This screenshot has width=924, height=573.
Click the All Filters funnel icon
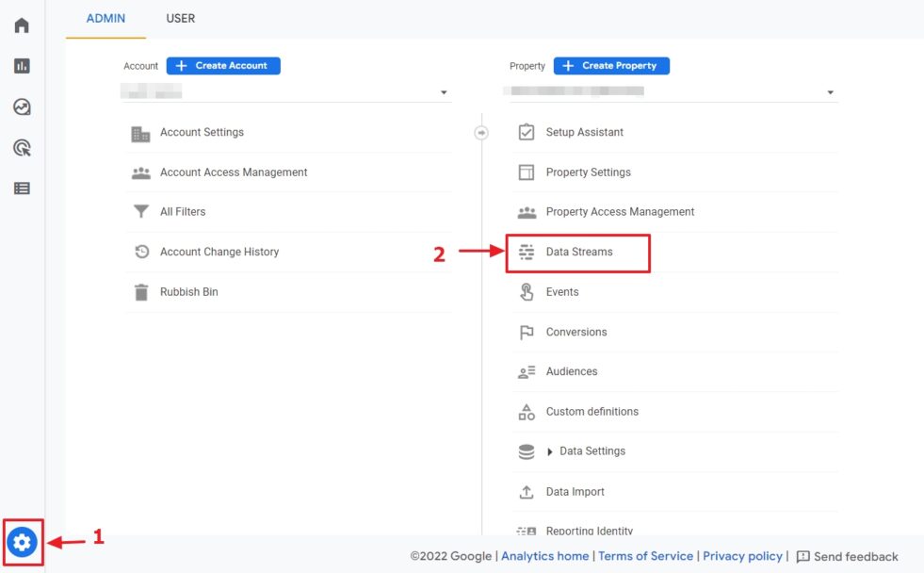141,211
